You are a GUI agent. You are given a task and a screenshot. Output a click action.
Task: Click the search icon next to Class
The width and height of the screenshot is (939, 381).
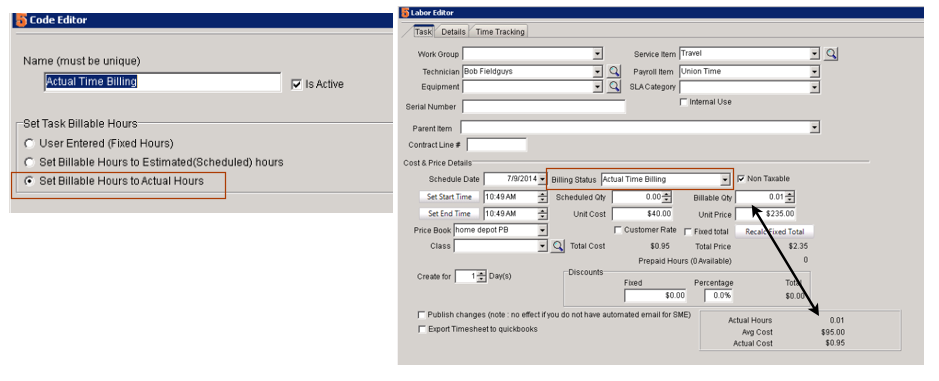[558, 246]
